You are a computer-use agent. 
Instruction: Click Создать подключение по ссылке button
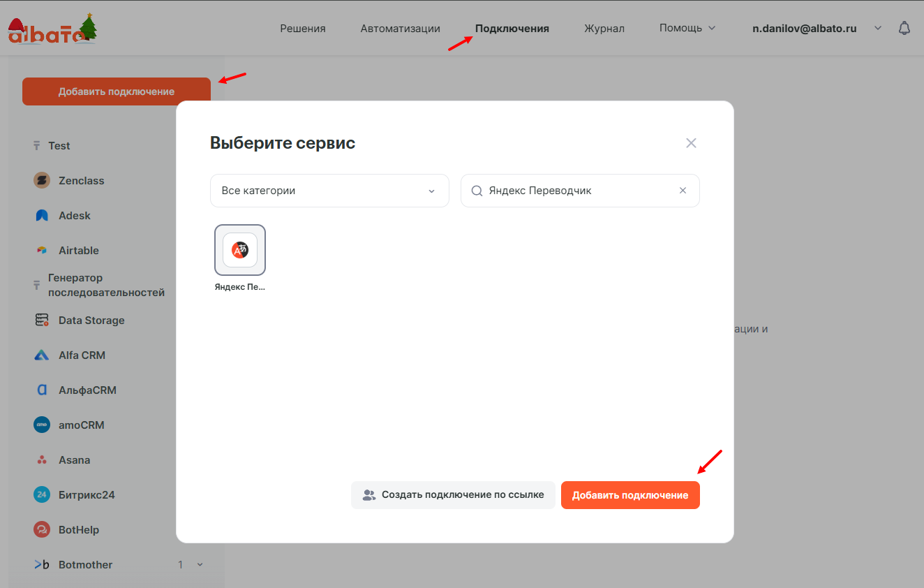click(x=453, y=495)
